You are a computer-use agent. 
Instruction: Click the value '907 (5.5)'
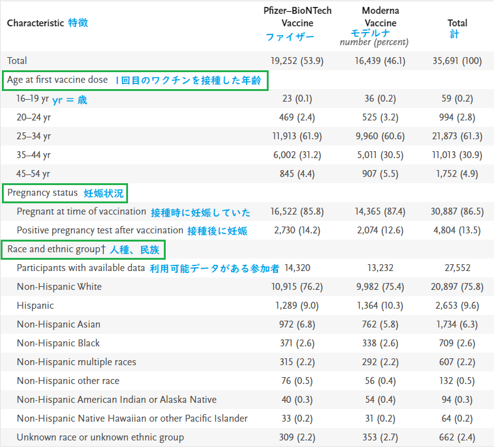click(x=380, y=174)
